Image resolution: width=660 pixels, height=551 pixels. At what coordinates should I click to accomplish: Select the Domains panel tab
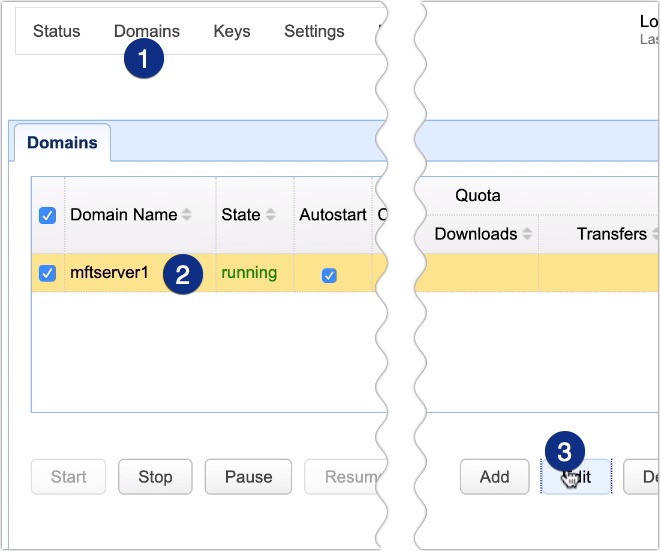[62, 142]
